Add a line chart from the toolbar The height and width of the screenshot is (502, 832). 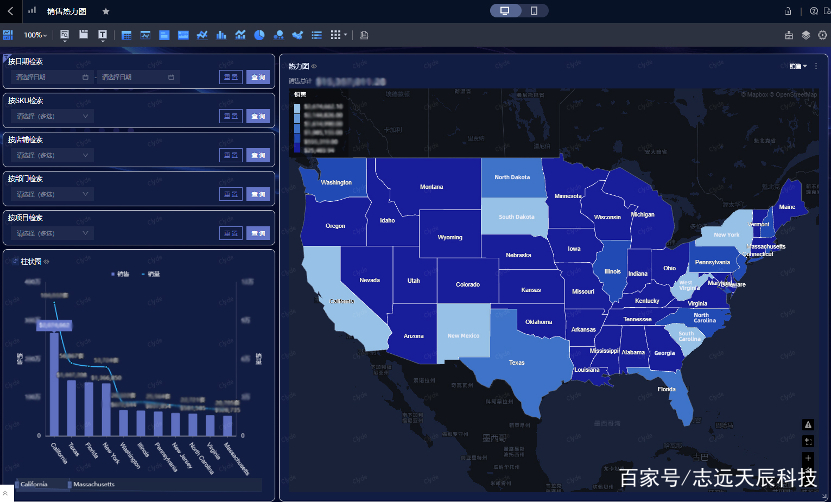click(202, 35)
